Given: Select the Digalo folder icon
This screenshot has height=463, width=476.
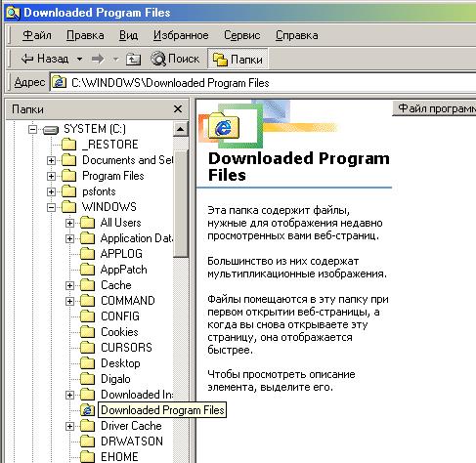Looking at the screenshot, I should [87, 379].
